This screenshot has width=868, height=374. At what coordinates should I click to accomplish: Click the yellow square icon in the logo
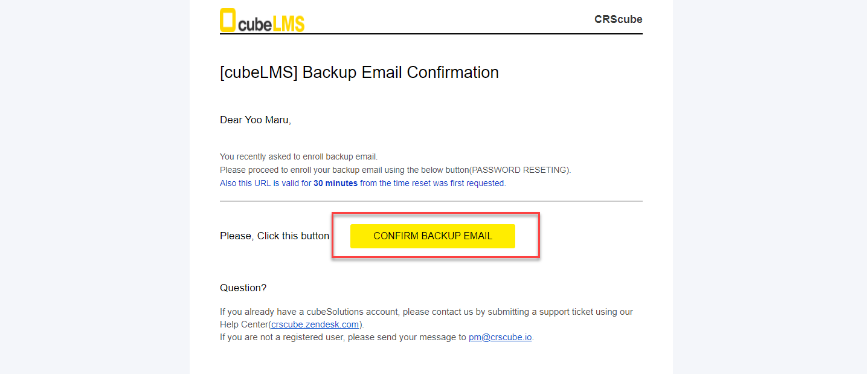228,19
